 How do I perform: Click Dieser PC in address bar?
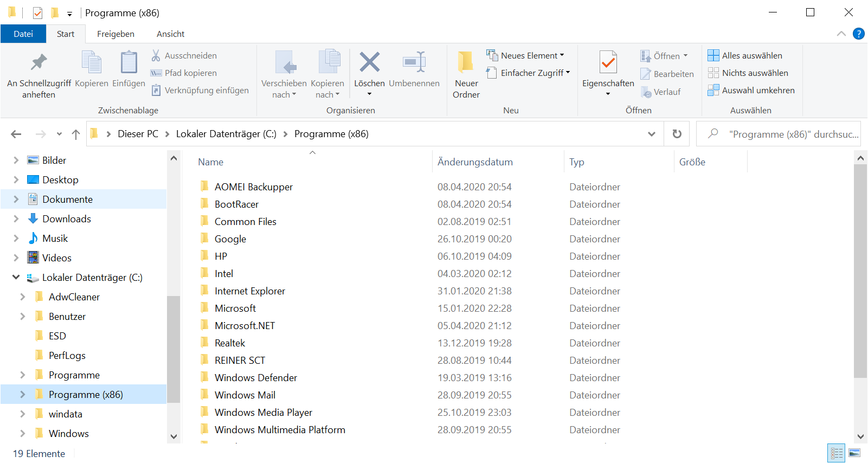pyautogui.click(x=138, y=134)
